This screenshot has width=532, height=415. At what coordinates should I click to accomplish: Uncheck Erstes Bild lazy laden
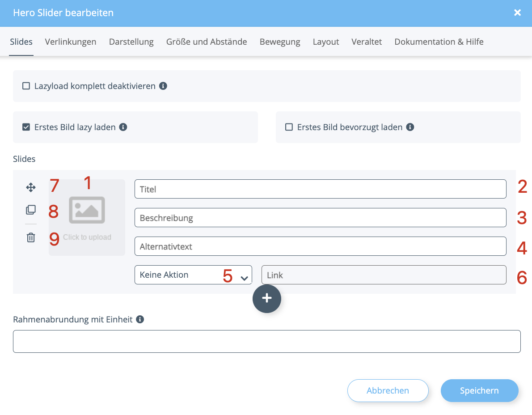(26, 127)
